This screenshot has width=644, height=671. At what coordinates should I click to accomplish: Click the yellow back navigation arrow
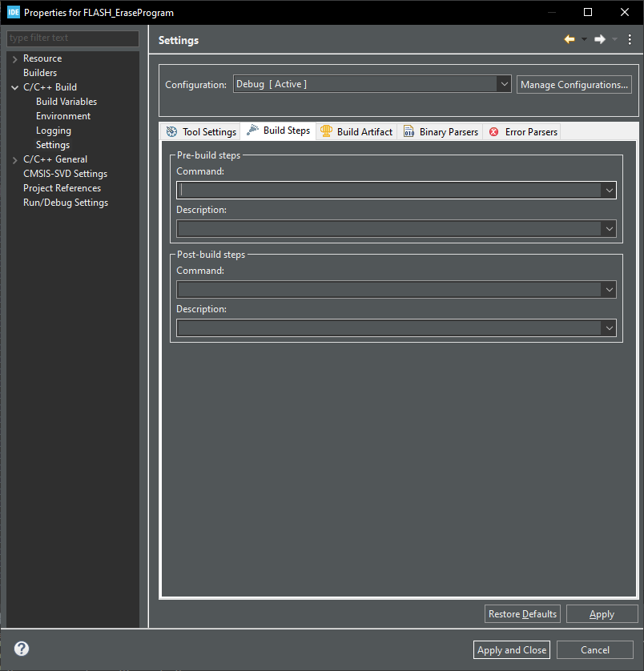coord(569,39)
